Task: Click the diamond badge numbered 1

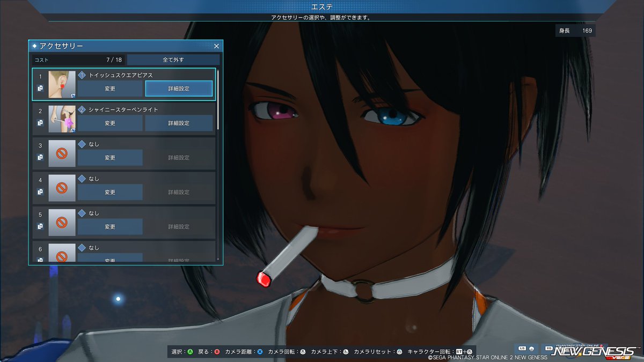Action: click(x=82, y=75)
